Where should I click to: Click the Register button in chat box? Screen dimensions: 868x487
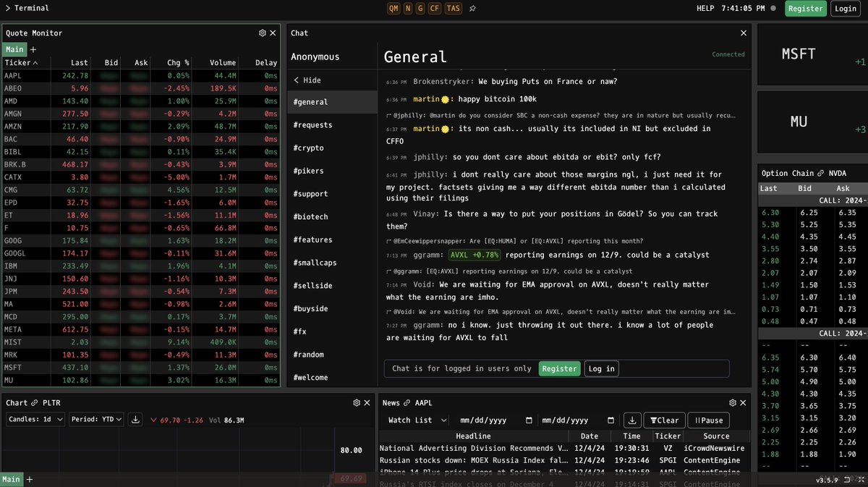coord(559,368)
